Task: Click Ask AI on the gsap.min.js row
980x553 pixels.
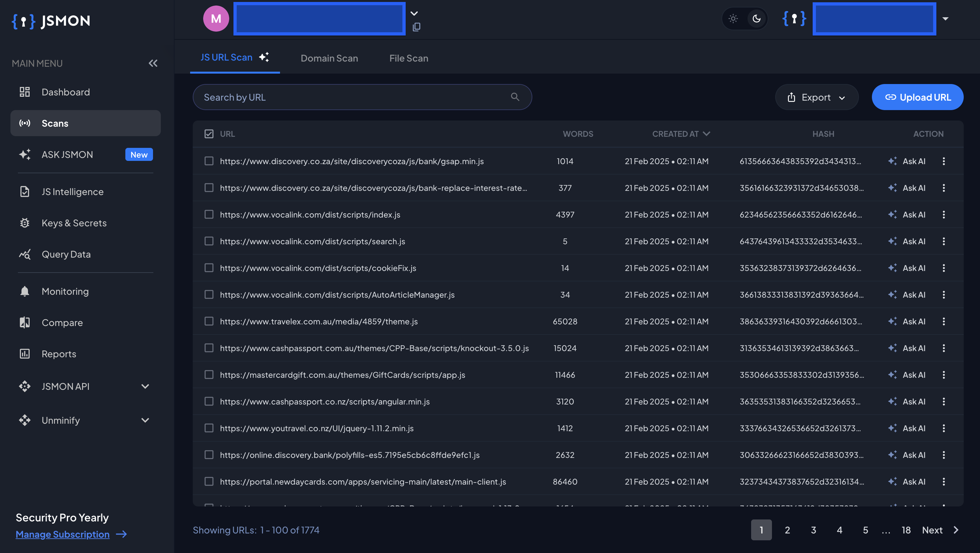Action: point(908,161)
